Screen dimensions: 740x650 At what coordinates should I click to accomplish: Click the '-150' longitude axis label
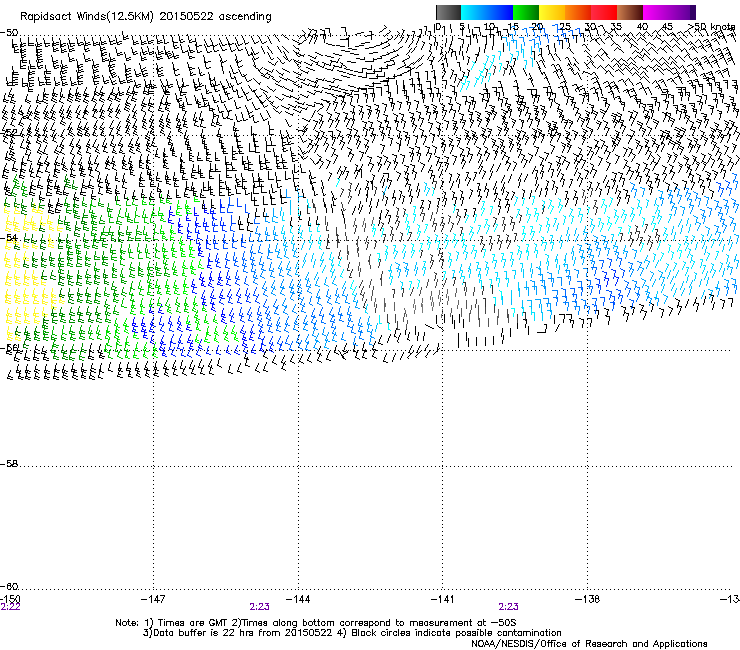click(x=10, y=599)
